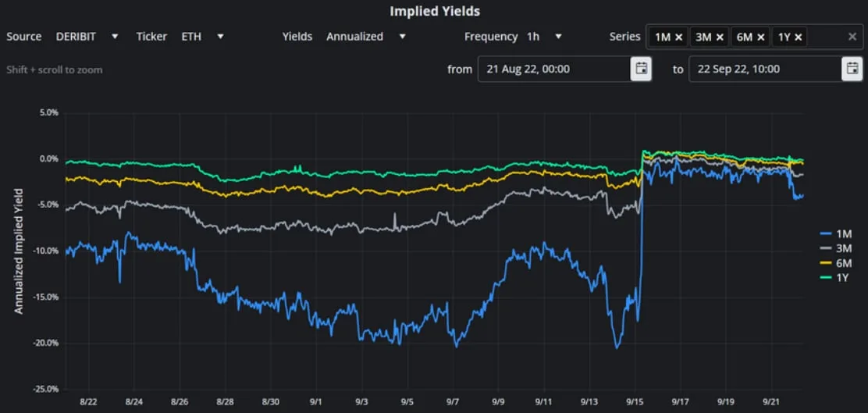Click the -20.0% y-axis label
The image size is (868, 413).
47,344
